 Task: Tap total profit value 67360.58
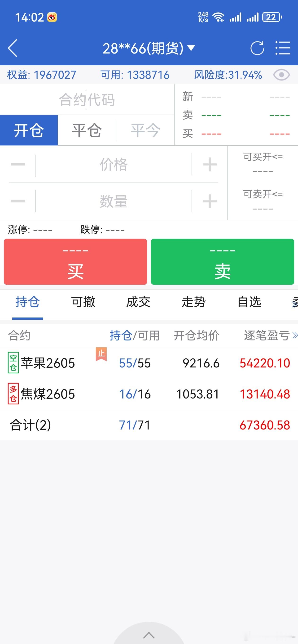[265, 425]
